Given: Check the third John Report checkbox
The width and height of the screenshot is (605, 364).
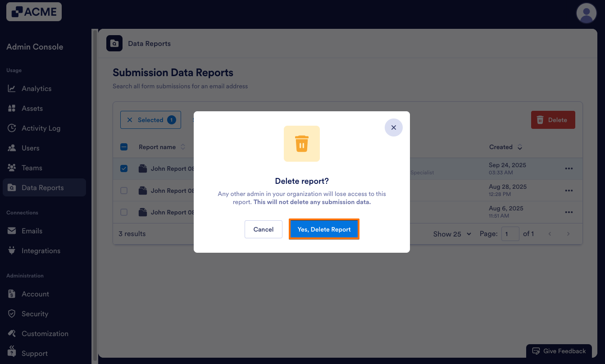Looking at the screenshot, I should (x=124, y=212).
